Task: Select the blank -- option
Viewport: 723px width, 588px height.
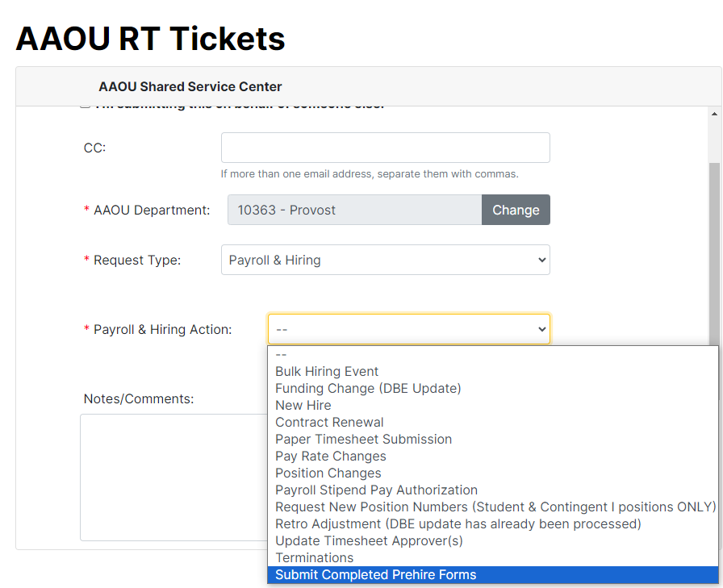Action: pyautogui.click(x=282, y=354)
